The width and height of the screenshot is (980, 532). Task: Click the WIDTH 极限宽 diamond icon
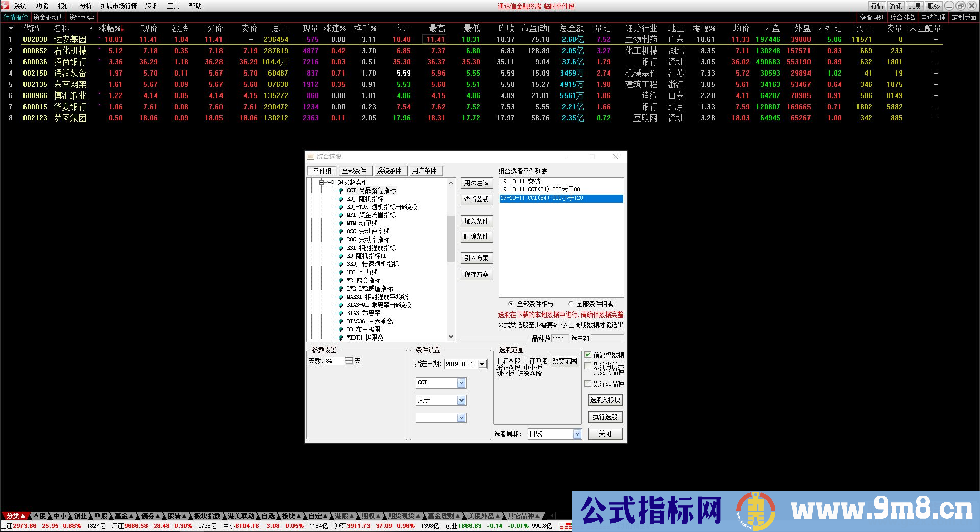click(x=341, y=337)
